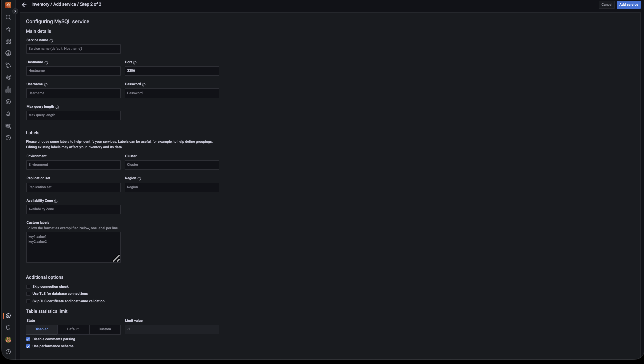Open the Dashboards grid icon

tap(8, 41)
